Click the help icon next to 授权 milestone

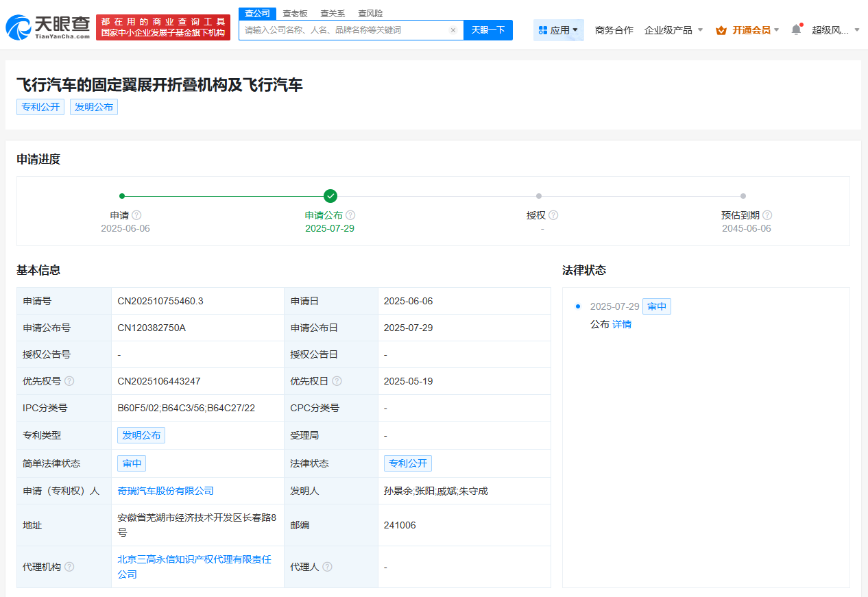pyautogui.click(x=553, y=215)
